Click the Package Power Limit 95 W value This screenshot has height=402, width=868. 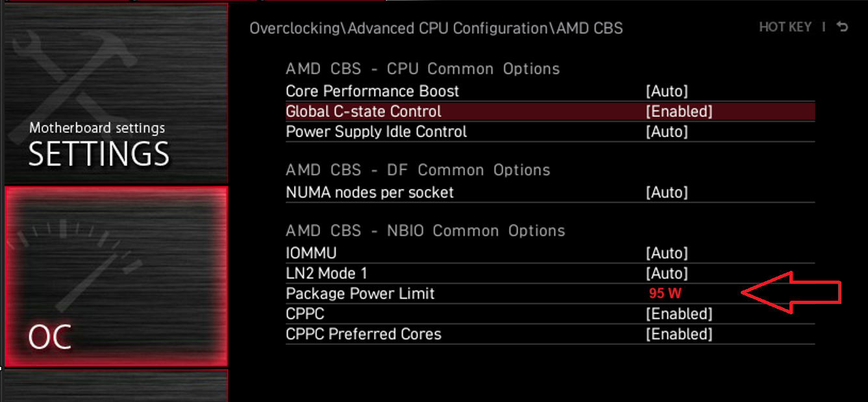click(665, 294)
